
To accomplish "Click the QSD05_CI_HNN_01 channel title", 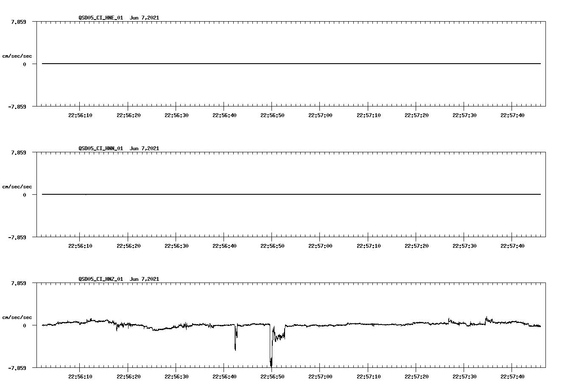I will (101, 148).
